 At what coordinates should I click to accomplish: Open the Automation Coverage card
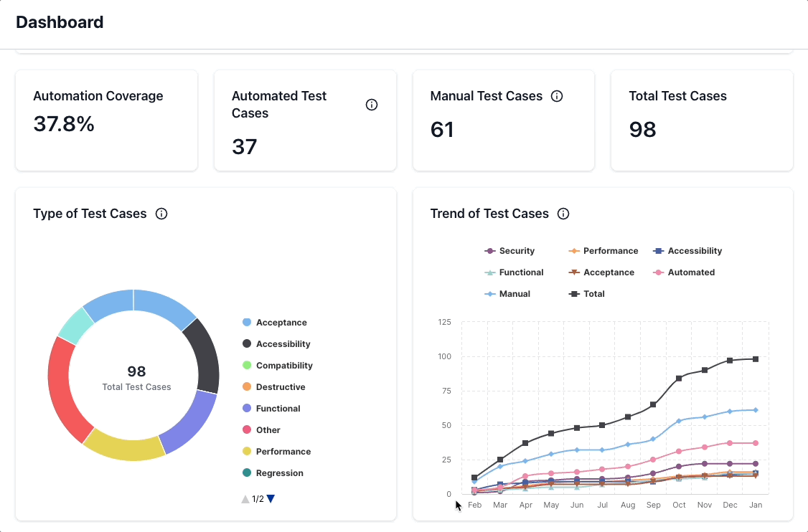(x=106, y=120)
